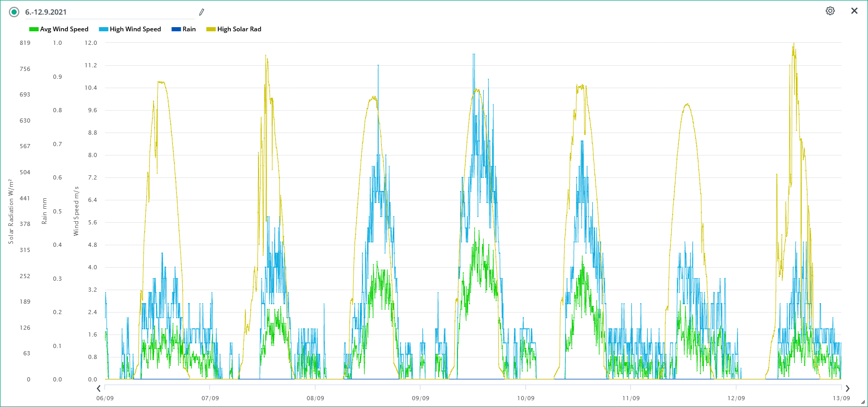Click the Wind Speed m/s axis title
This screenshot has width=868, height=407.
click(76, 211)
